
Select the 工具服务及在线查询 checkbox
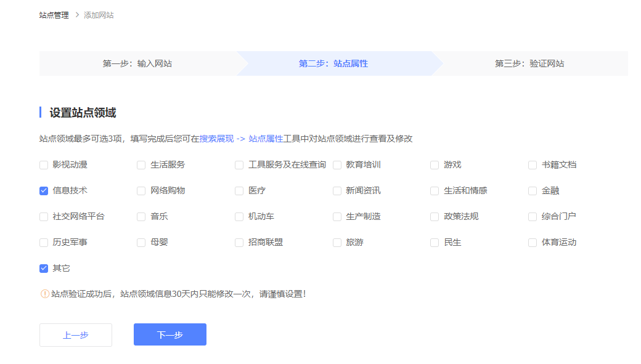(x=239, y=165)
